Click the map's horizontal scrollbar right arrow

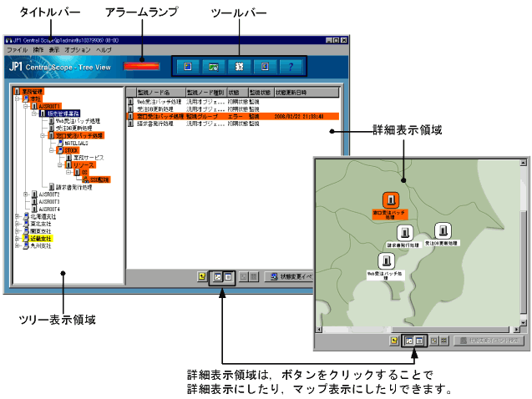click(516, 329)
